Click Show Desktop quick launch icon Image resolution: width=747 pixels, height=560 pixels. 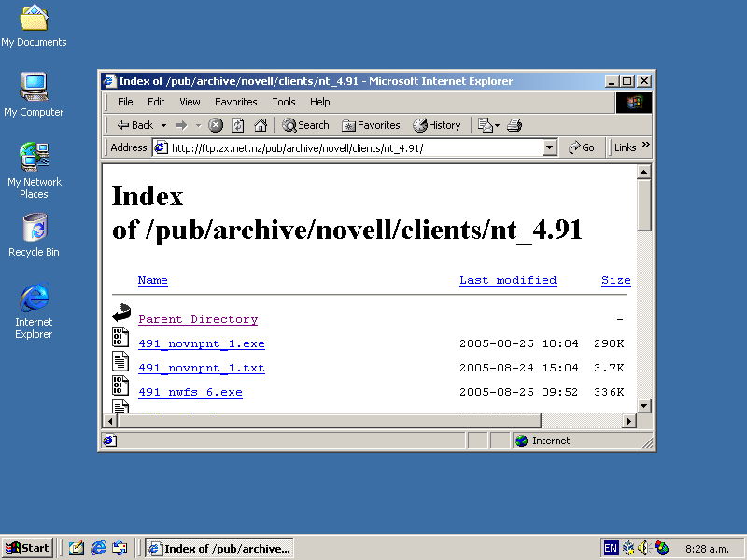pos(76,549)
